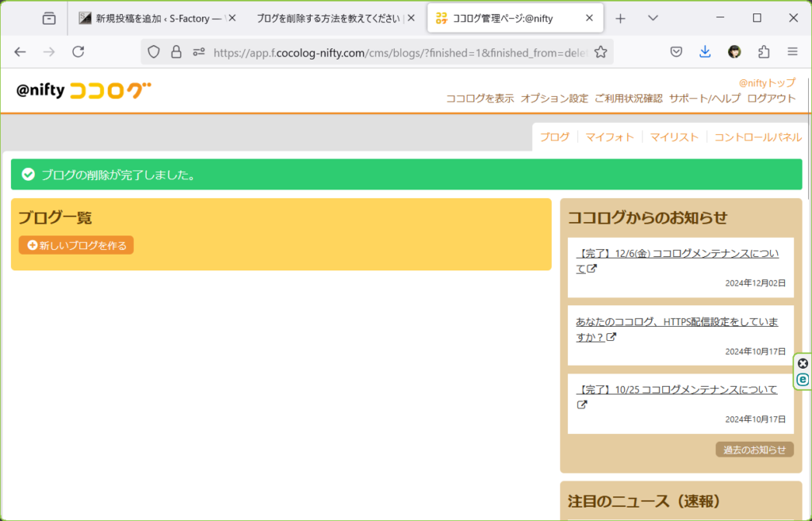The width and height of the screenshot is (812, 521).
Task: Open the Firefox hamburger menu
Action: [x=792, y=52]
